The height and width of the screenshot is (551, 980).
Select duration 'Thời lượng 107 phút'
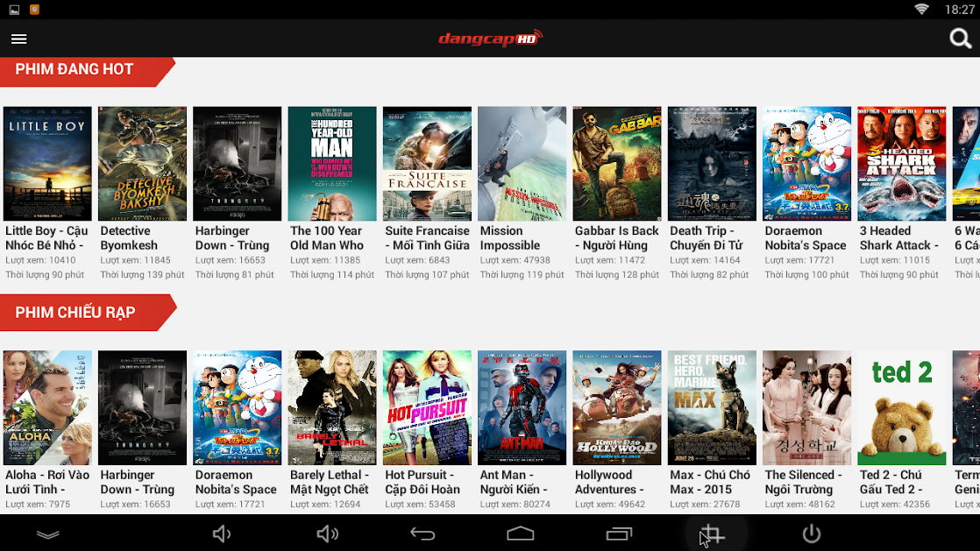point(427,275)
